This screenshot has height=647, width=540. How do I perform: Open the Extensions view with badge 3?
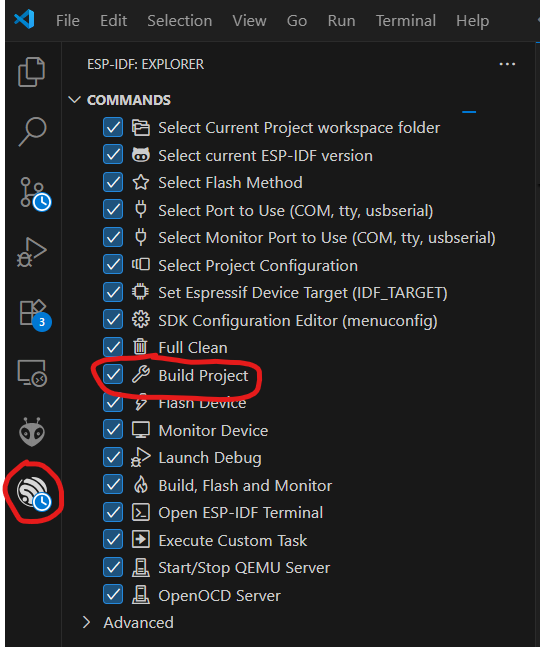tap(34, 314)
